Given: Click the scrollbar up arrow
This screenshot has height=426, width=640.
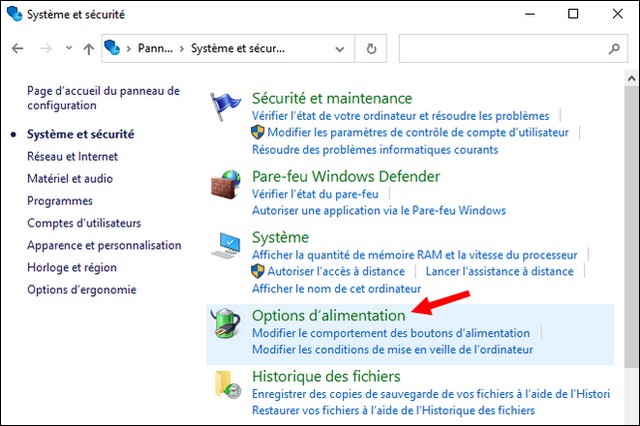Looking at the screenshot, I should pos(631,78).
